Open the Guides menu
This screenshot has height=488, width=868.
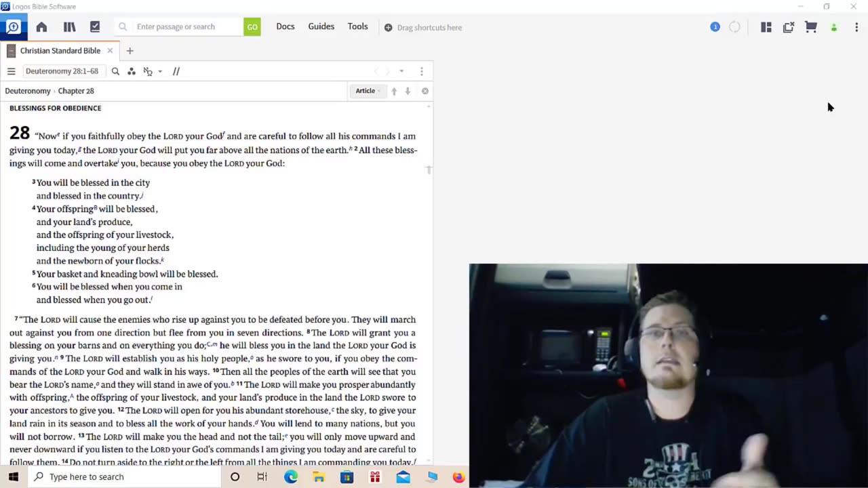point(321,26)
